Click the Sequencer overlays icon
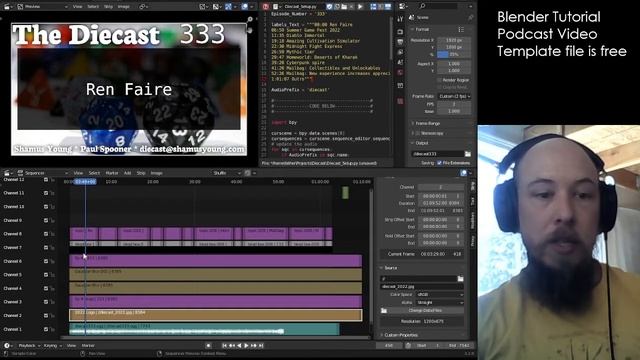640x360 pixels. tap(463, 173)
